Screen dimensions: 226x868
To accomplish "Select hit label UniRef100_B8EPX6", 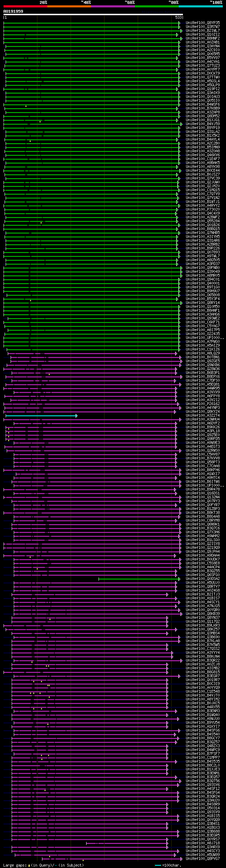I will click(203, 377).
